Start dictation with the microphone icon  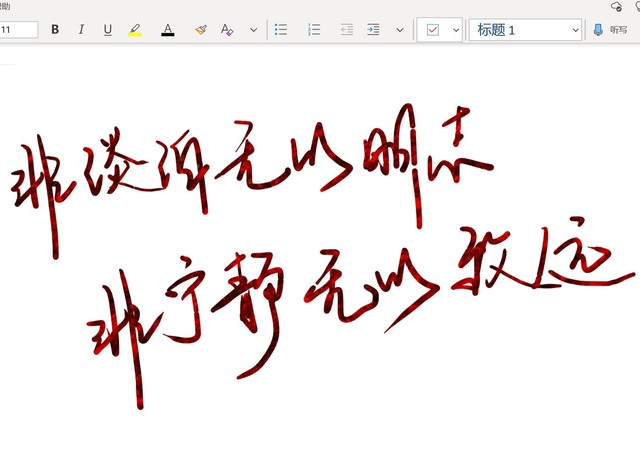[599, 30]
